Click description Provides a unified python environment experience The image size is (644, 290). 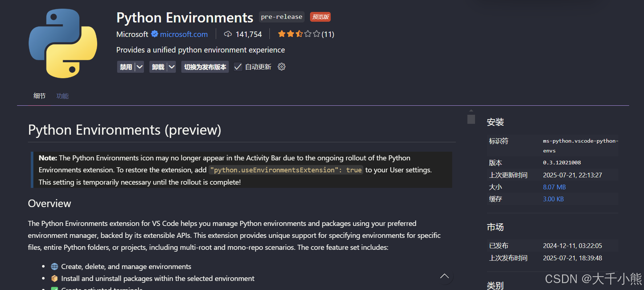(x=201, y=50)
